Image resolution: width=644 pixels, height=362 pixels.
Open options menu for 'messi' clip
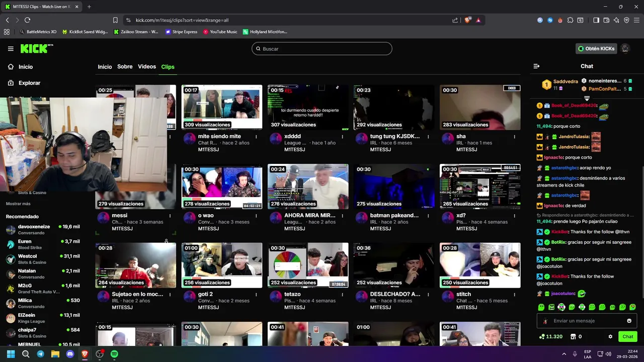170,216
